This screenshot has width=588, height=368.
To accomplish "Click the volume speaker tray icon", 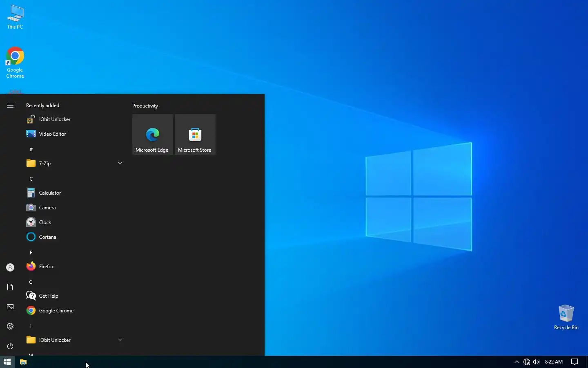I will 537,362.
